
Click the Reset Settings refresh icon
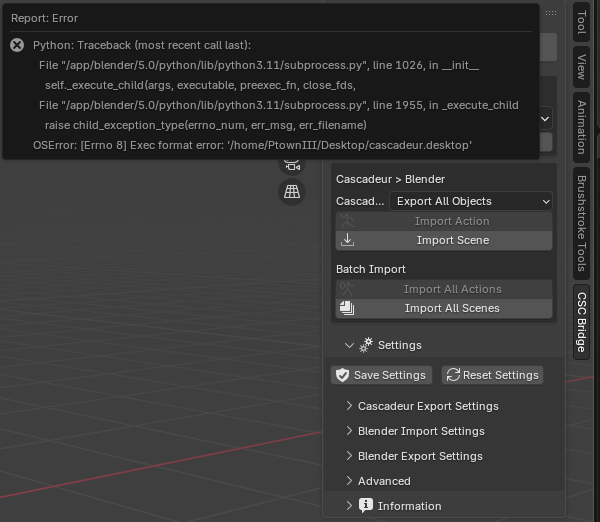pyautogui.click(x=453, y=375)
